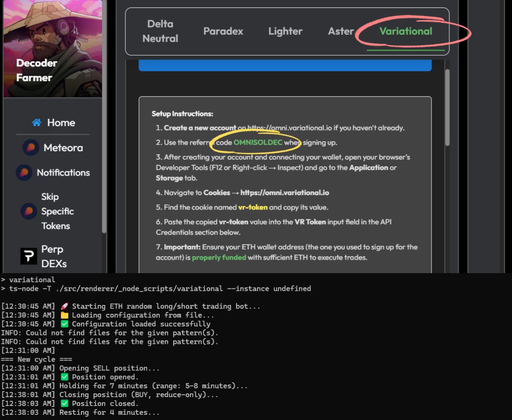This screenshot has height=420, width=512.
Task: Click 'Resting for 4 minutes...' terminal line
Action: [x=80, y=412]
